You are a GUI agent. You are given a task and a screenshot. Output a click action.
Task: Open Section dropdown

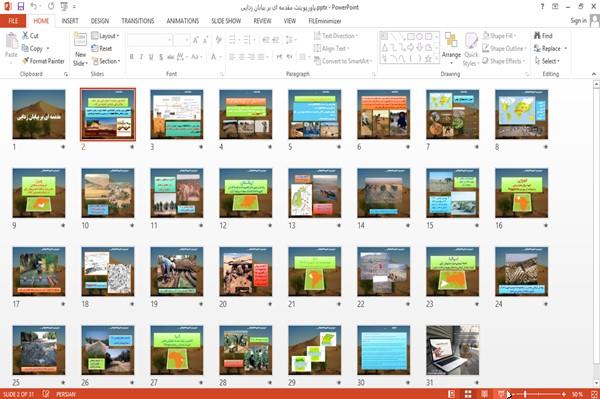click(106, 61)
